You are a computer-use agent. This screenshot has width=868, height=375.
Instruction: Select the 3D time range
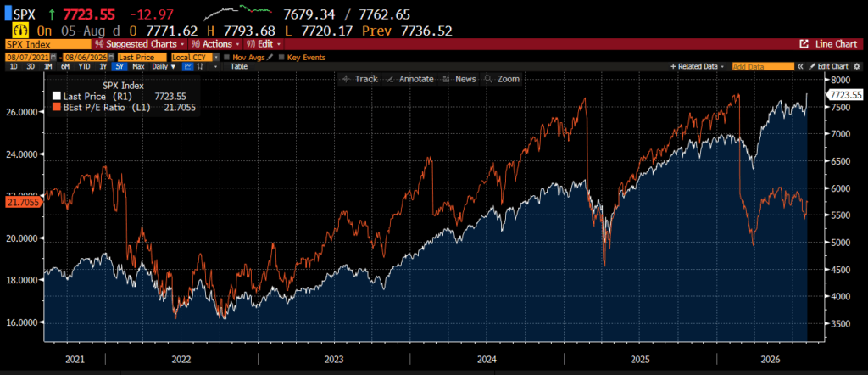31,66
